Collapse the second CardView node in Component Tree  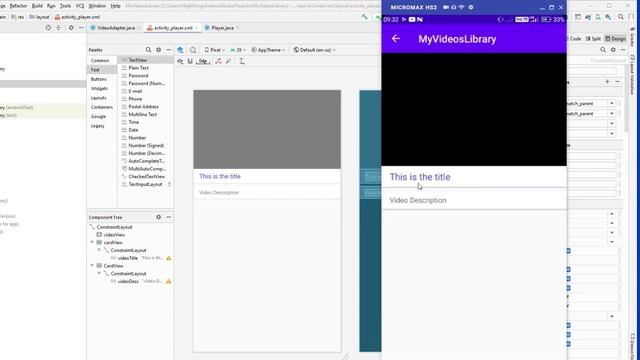[92, 266]
